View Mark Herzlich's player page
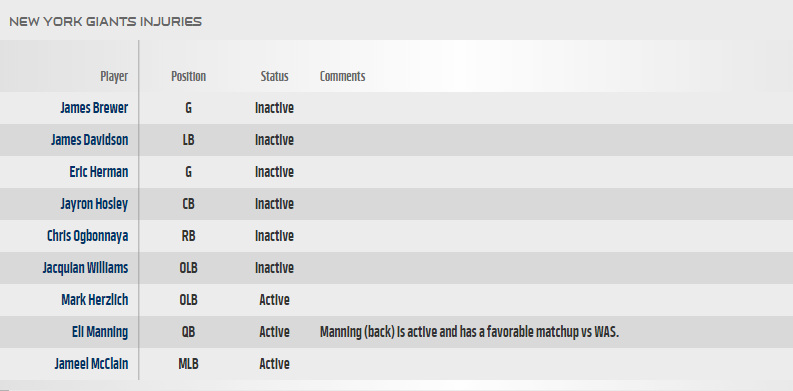The height and width of the screenshot is (391, 793). pos(95,299)
